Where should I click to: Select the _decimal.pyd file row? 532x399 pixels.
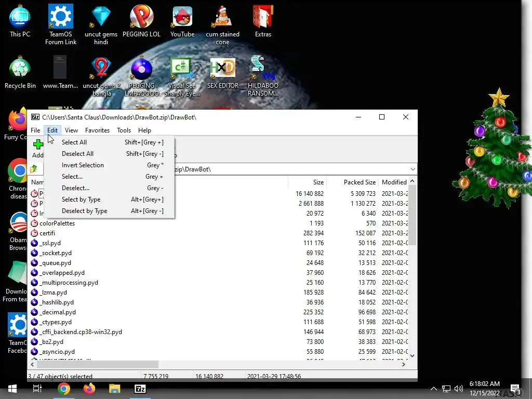[219, 312]
